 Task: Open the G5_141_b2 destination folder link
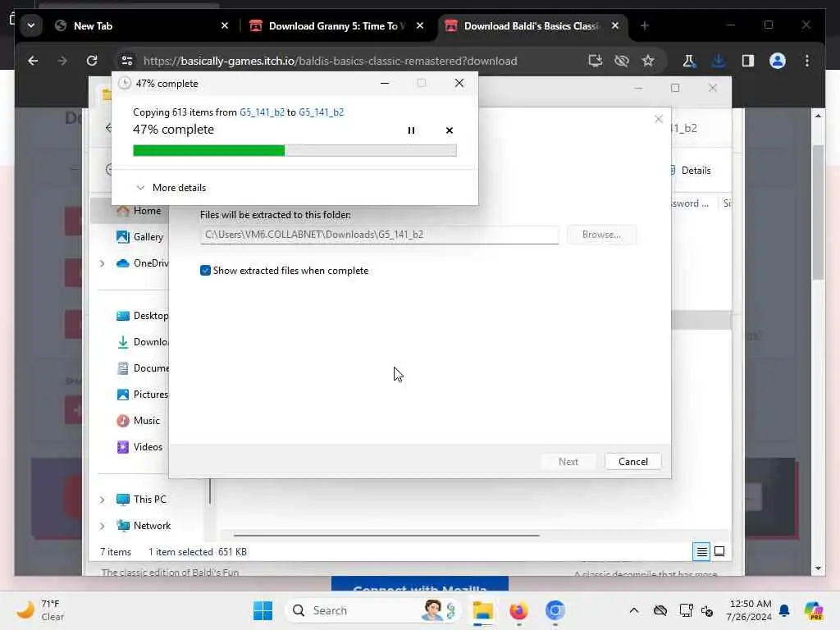point(321,112)
